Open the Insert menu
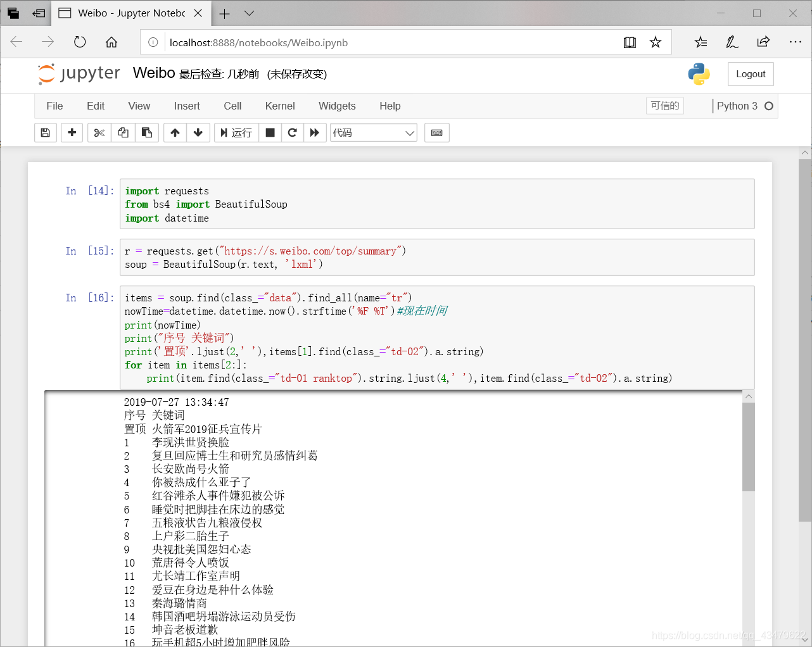Viewport: 812px width, 647px height. point(187,106)
